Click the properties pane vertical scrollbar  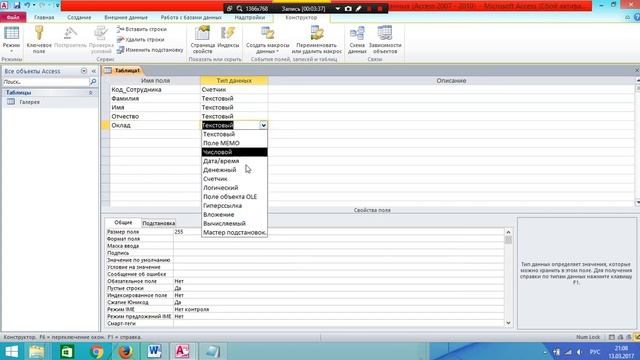point(508,277)
